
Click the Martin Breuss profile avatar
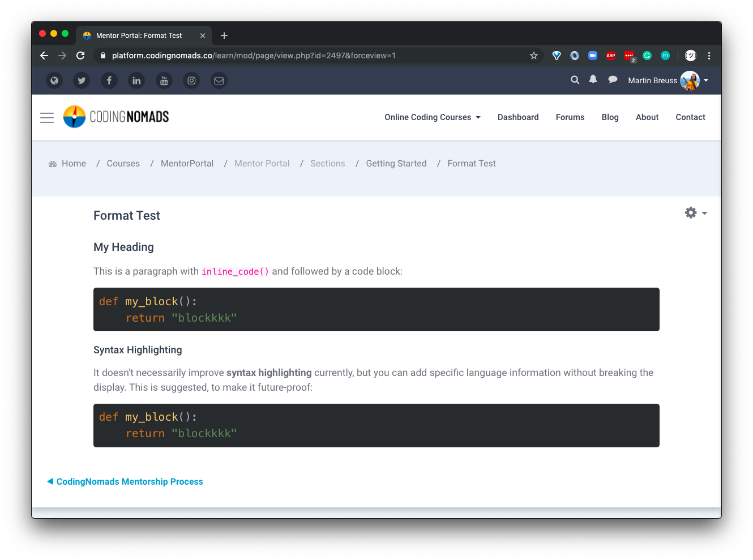690,80
